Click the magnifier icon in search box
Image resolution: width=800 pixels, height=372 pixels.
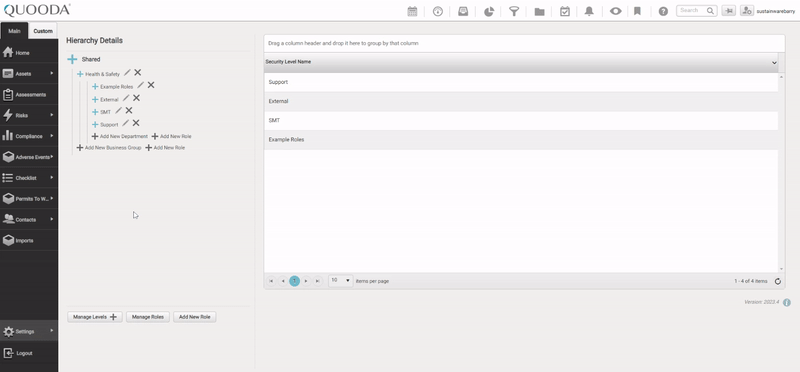tap(710, 11)
